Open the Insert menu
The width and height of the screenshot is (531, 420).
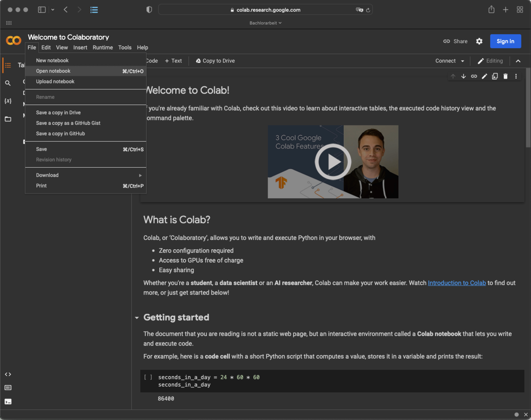[x=80, y=48]
